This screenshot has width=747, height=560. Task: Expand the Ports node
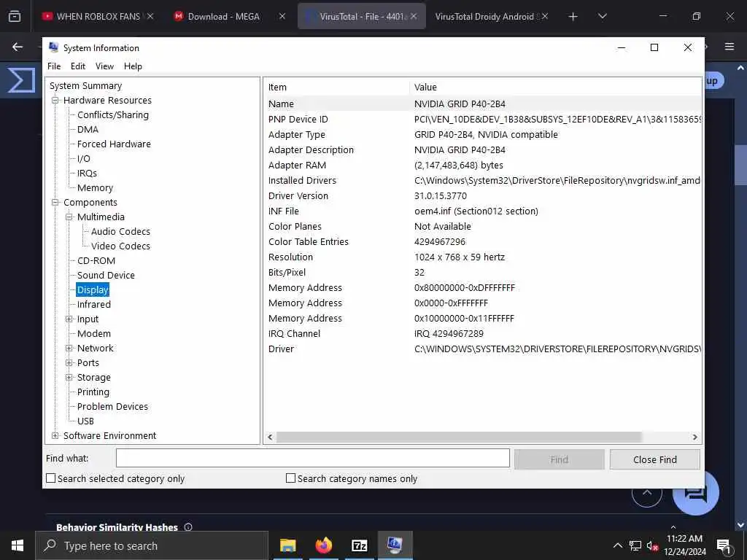[69, 363]
